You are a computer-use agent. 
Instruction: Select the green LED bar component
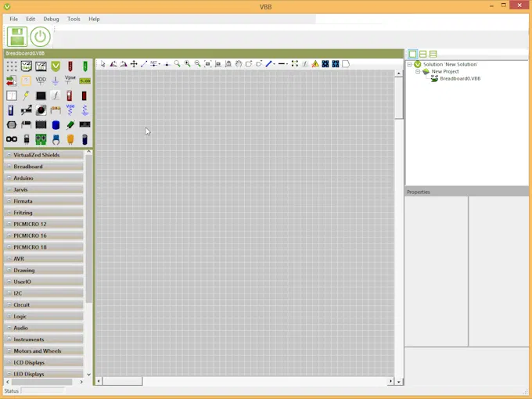point(84,66)
